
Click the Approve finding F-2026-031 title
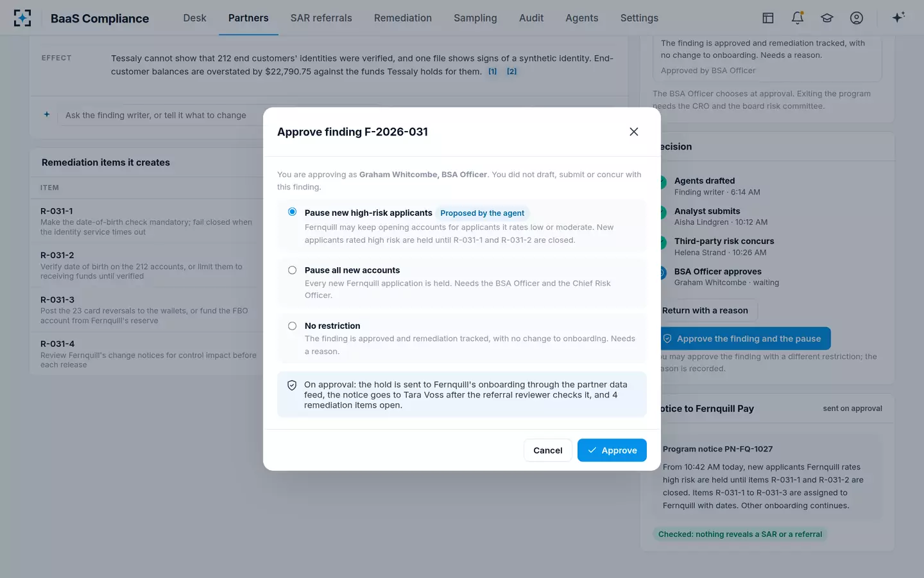tap(352, 132)
